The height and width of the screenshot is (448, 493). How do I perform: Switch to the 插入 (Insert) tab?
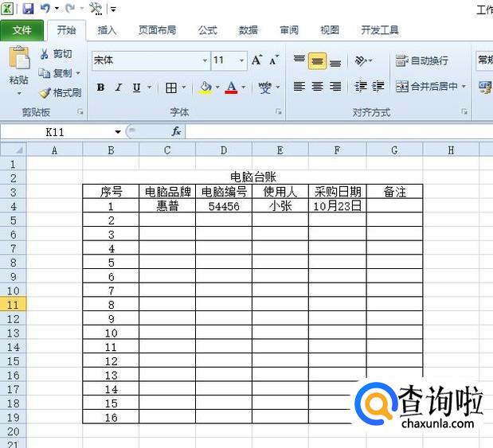(107, 30)
